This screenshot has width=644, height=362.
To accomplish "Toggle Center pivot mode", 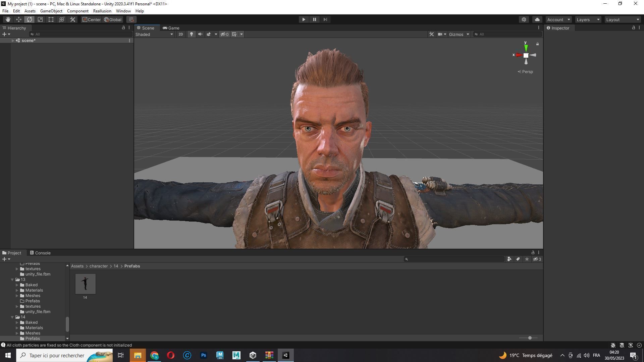I will click(91, 19).
